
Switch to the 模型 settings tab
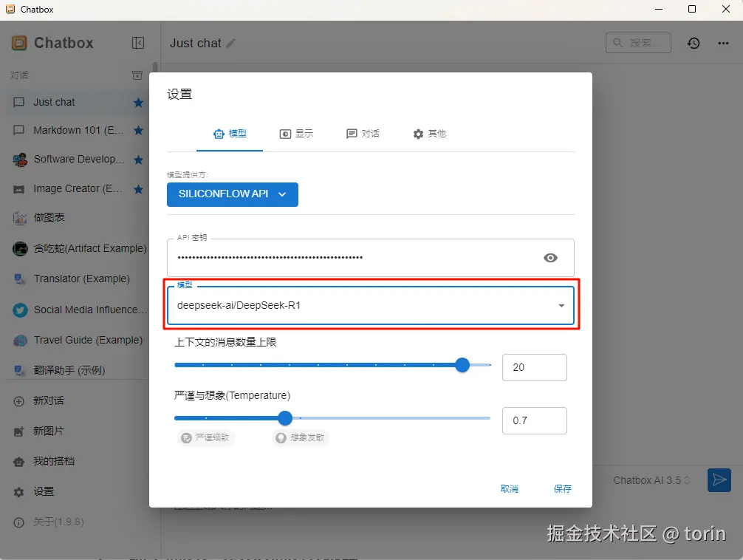point(230,134)
